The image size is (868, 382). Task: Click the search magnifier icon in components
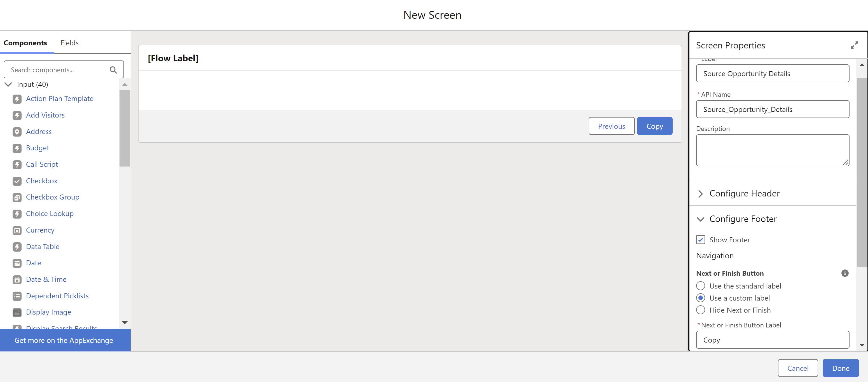point(113,70)
